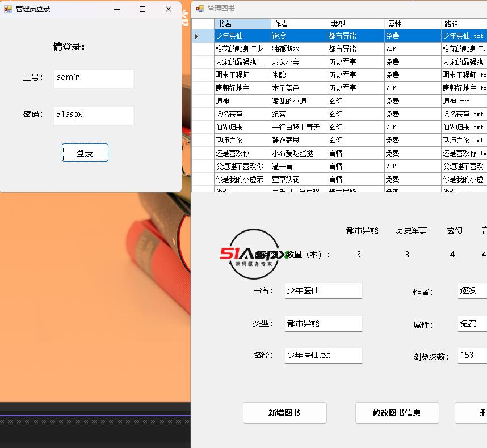Click the 修改图书信息 button
The image size is (487, 448).
pos(397,413)
